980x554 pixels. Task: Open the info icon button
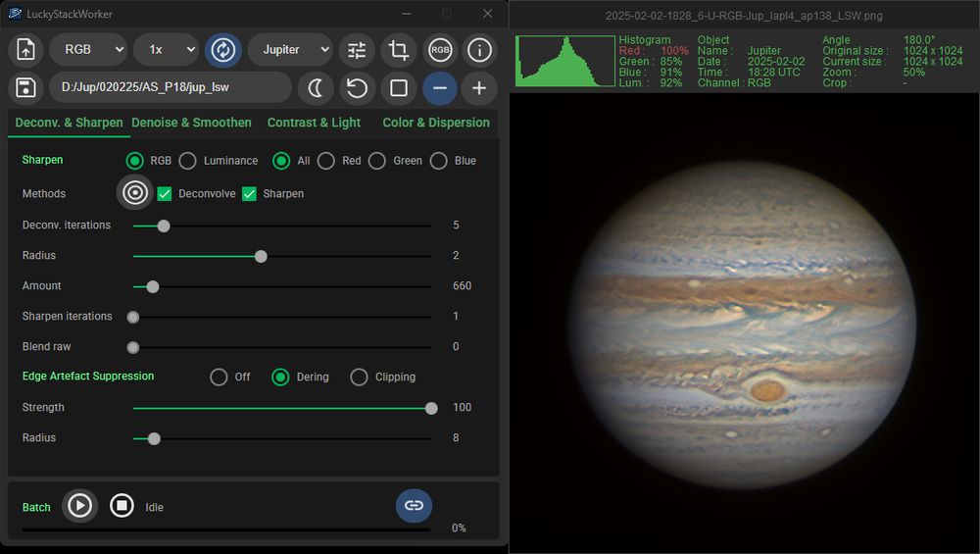pyautogui.click(x=479, y=50)
